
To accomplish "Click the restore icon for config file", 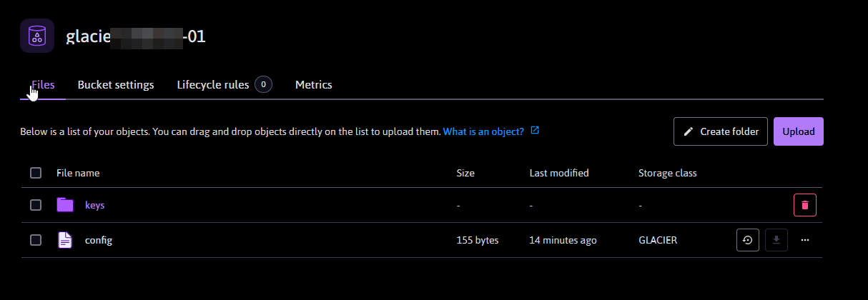I will pyautogui.click(x=747, y=240).
